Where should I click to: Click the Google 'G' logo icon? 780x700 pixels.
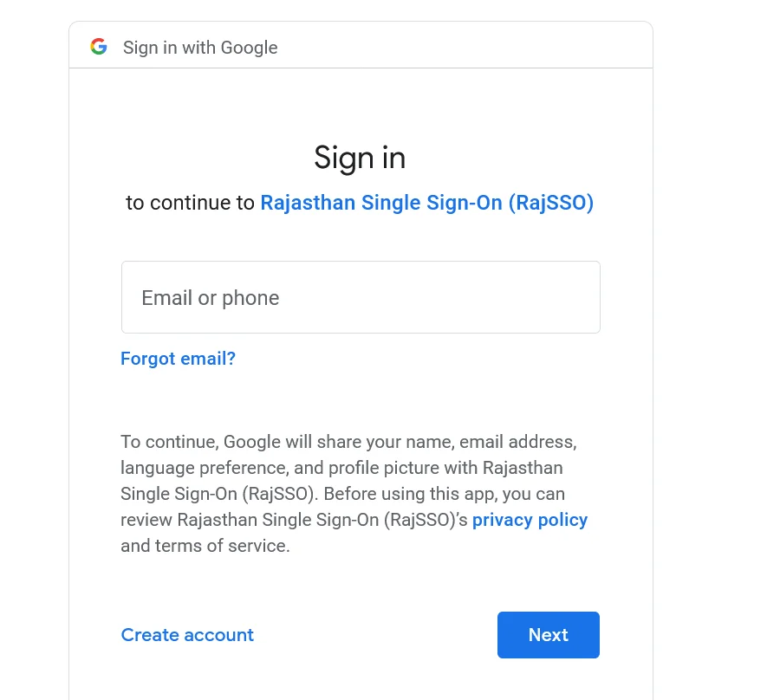pos(99,47)
